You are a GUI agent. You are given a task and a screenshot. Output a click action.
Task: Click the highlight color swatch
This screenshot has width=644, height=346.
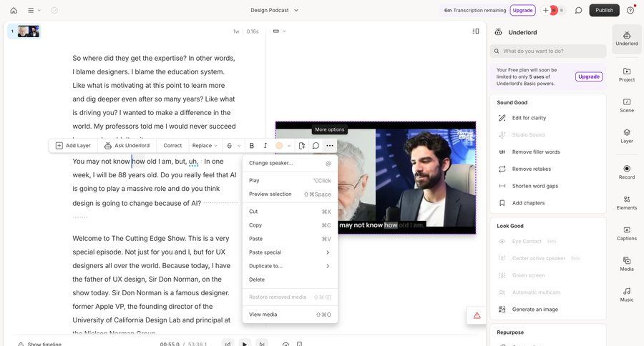(279, 146)
